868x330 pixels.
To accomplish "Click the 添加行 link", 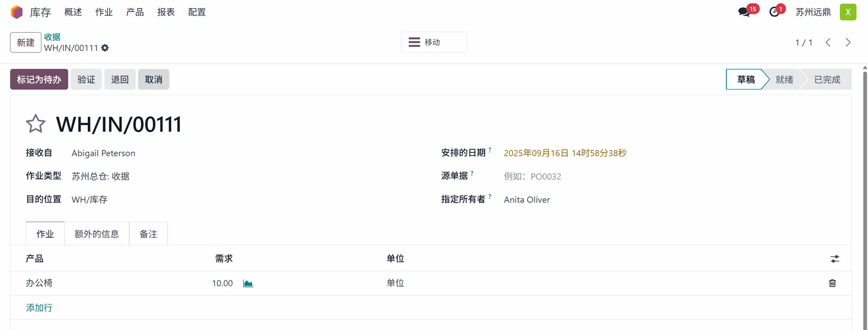I will [x=39, y=308].
